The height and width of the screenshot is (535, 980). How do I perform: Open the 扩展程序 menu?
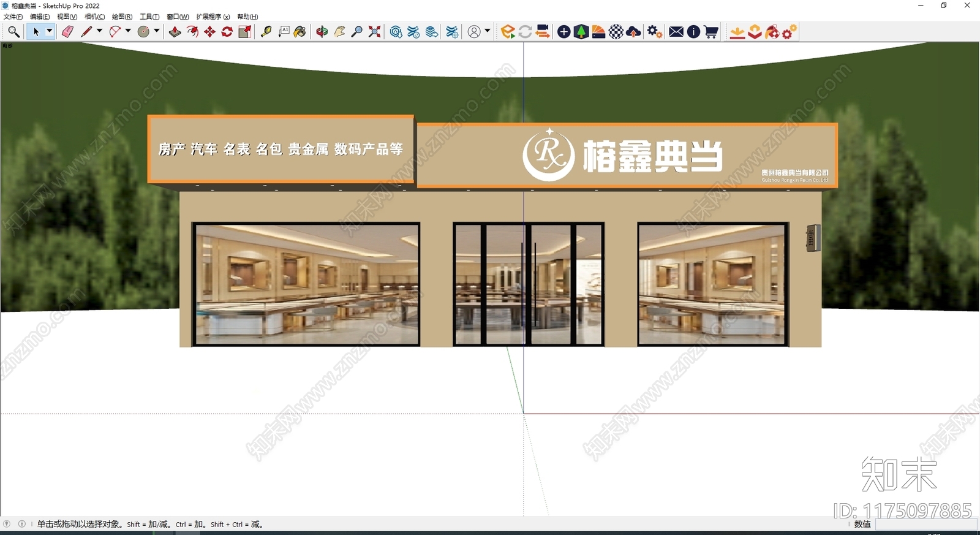tap(213, 17)
